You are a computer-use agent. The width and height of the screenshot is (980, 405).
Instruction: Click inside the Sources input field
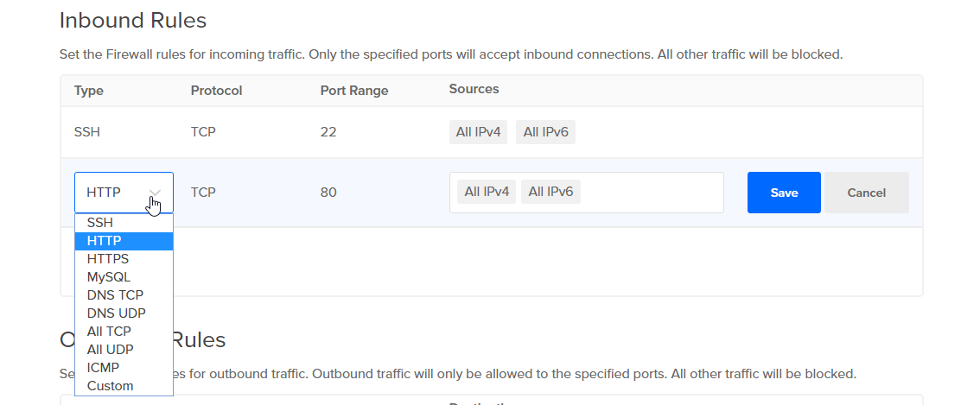tap(652, 193)
